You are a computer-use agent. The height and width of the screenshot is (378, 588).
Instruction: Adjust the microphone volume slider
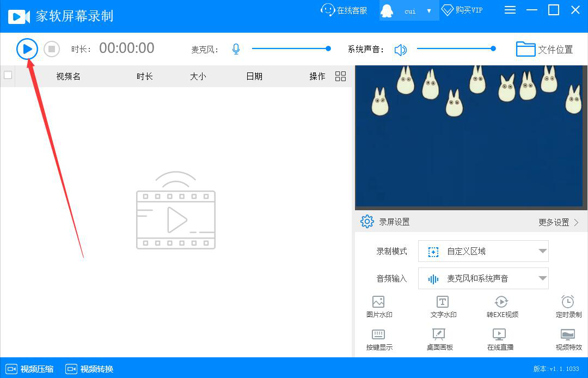(291, 48)
